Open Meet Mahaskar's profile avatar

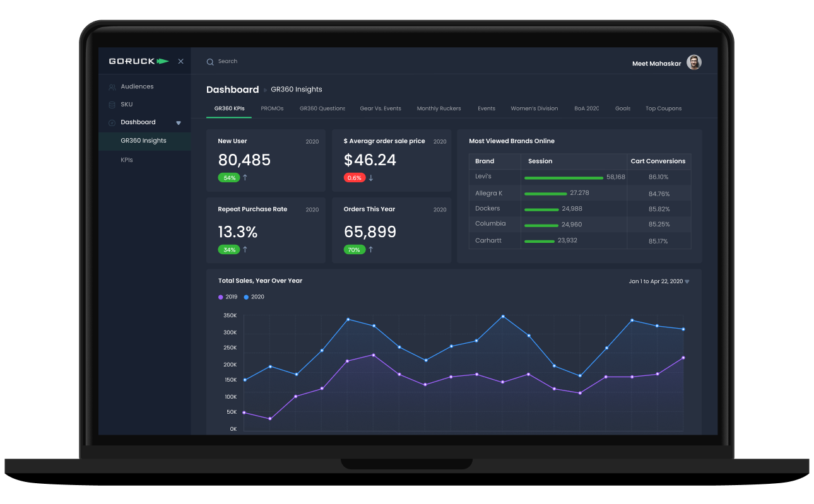[693, 62]
